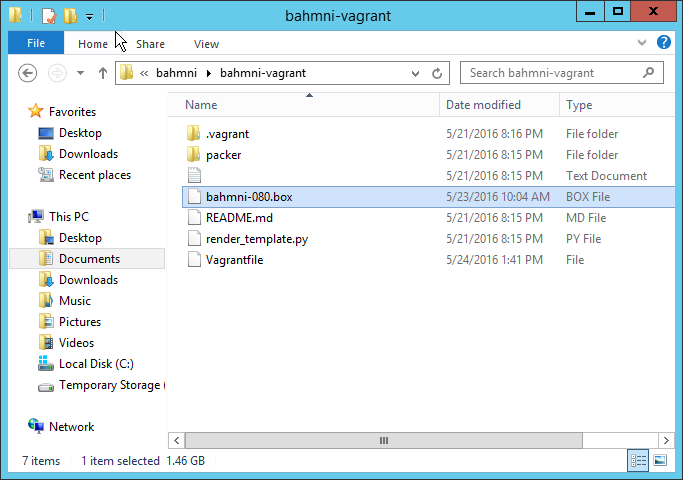Open the Customize Quick Access Toolbar dropdown
Viewport: 683px width, 480px height.
point(89,17)
